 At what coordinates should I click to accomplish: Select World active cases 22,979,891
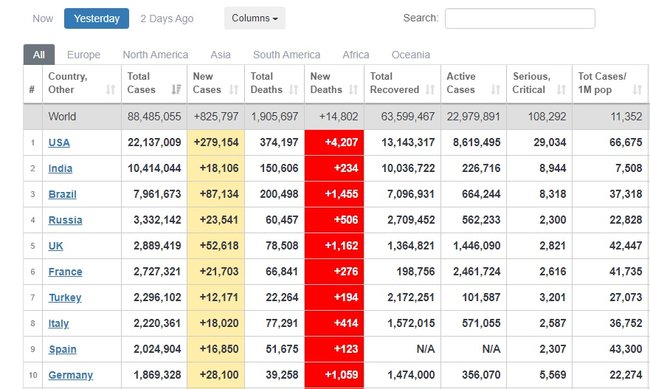tap(473, 117)
